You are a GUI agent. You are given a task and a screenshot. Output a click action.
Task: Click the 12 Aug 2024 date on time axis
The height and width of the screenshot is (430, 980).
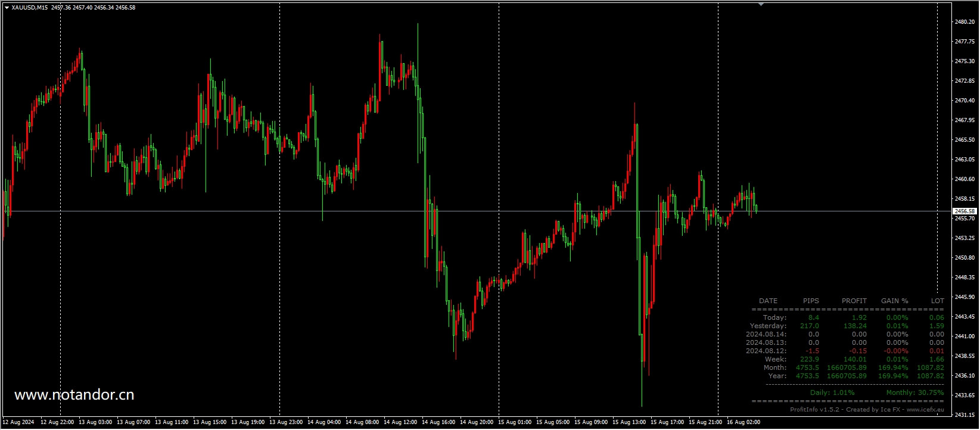pos(18,422)
